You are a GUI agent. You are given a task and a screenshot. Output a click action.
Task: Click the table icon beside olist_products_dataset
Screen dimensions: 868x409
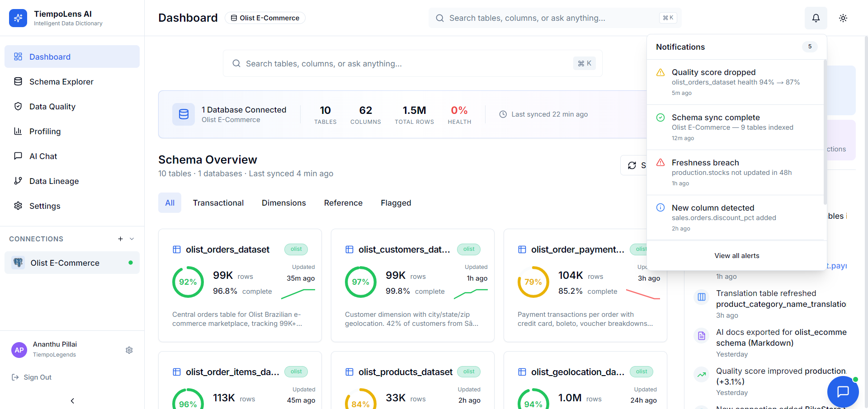(349, 372)
